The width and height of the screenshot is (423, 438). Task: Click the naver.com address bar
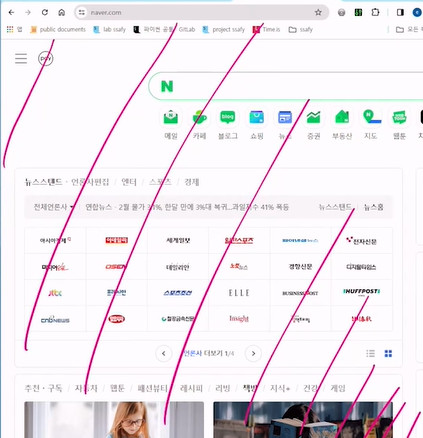pos(201,13)
